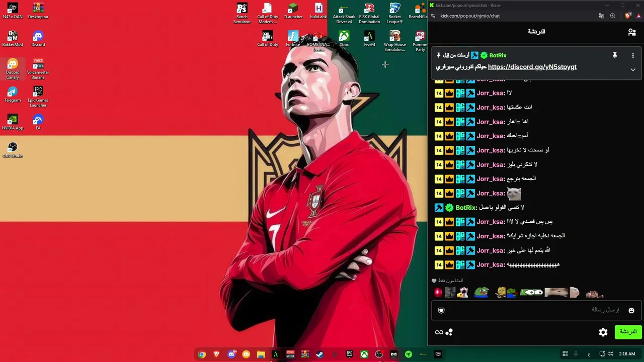The height and width of the screenshot is (362, 644).
Task: Launch the NVIDIA App desktop shortcut
Action: point(13,122)
